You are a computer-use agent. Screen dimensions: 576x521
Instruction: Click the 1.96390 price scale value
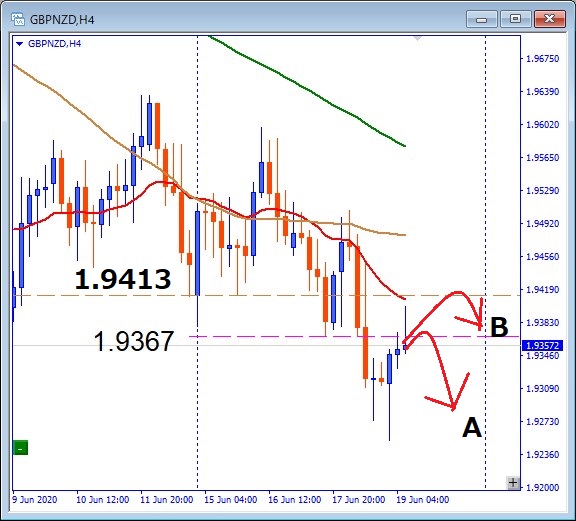coord(543,91)
